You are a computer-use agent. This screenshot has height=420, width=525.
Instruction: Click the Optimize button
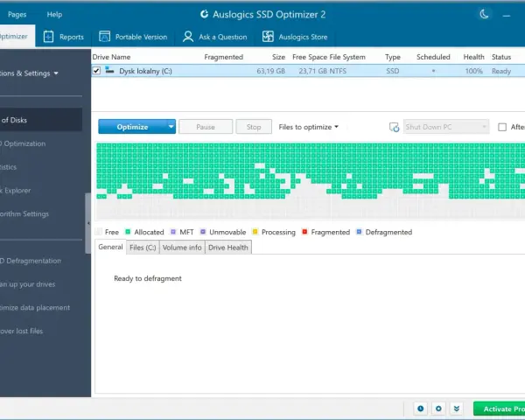click(x=133, y=127)
